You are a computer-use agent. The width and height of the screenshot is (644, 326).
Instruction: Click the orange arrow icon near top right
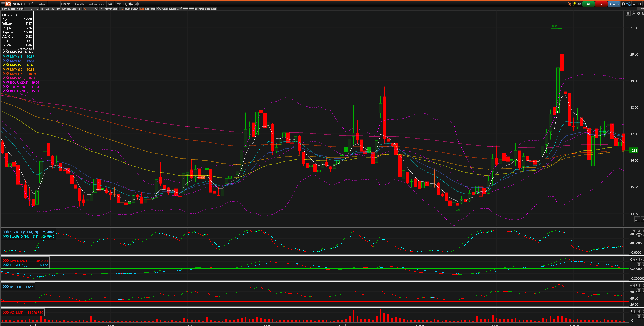(x=569, y=4)
